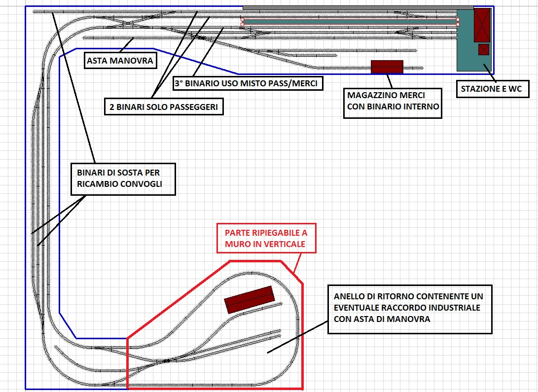Click the pink platform between passenger tracks
The height and width of the screenshot is (392, 538).
[x=349, y=22]
